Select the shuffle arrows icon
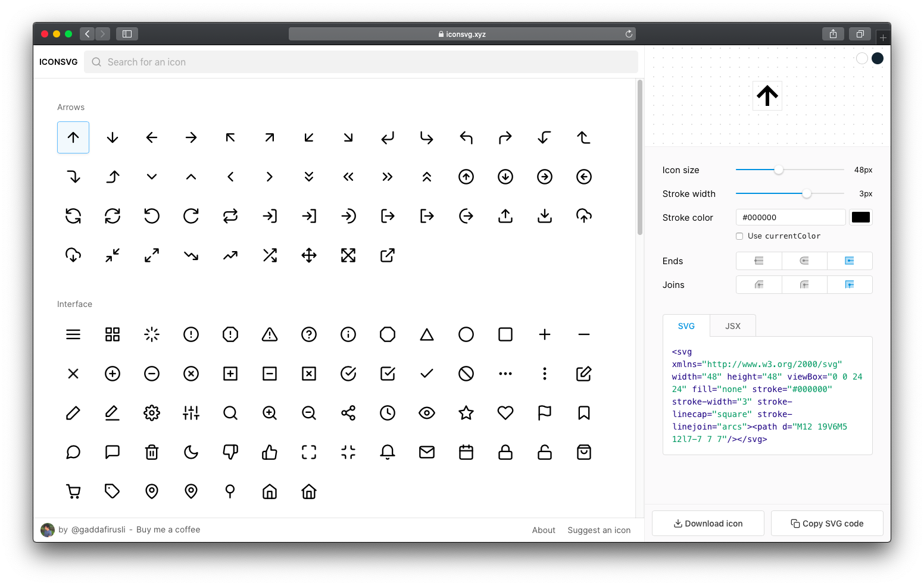 coord(270,255)
